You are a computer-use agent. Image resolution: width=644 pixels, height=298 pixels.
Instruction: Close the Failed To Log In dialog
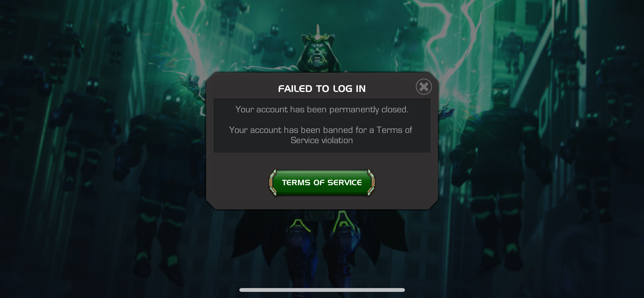424,87
